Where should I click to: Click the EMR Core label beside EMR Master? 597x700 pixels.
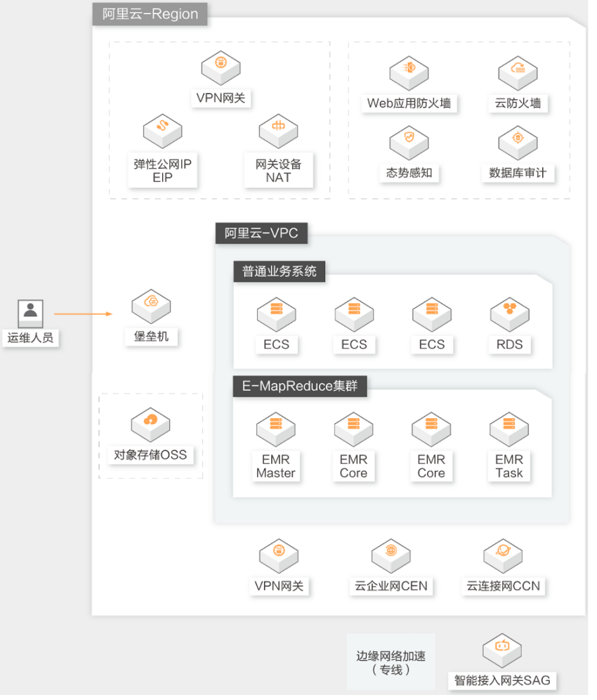tap(354, 467)
